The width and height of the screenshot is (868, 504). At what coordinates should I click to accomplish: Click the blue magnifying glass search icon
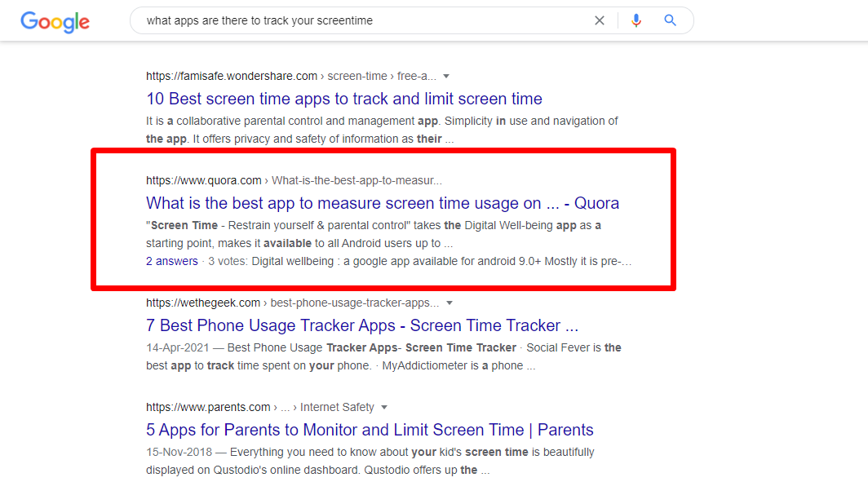670,20
